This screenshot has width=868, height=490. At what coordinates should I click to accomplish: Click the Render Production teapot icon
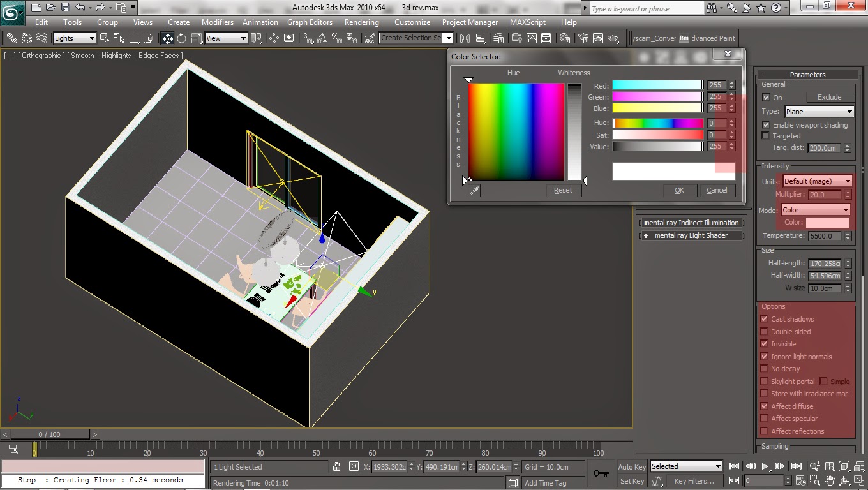point(614,38)
